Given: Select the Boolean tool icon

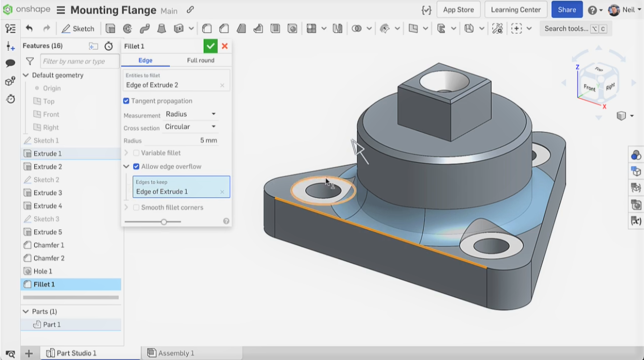Looking at the screenshot, I should pos(356,29).
